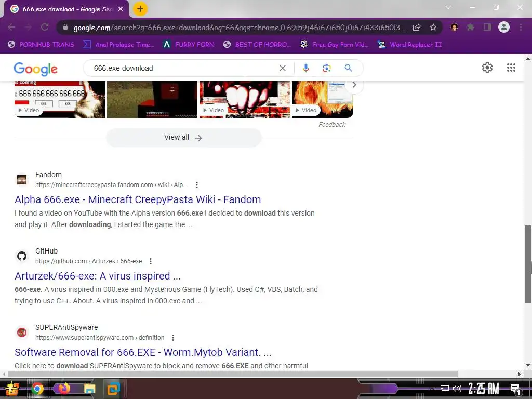Open the fire video thumbnail
The width and height of the screenshot is (532, 399).
[x=322, y=99]
